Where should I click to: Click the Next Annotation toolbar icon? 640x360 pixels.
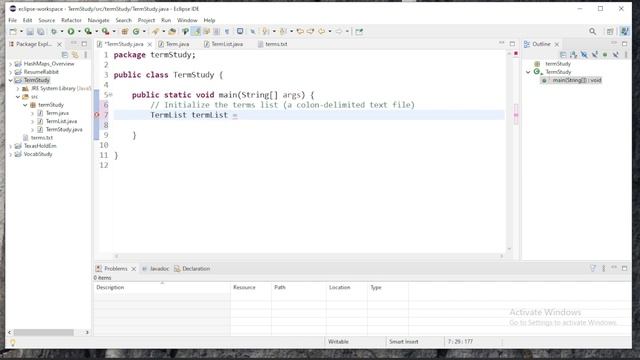(265, 31)
